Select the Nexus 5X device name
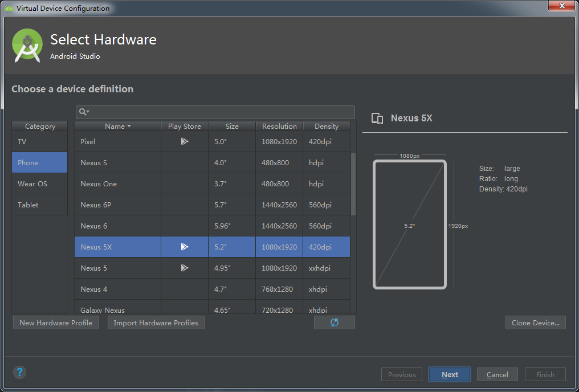 (x=96, y=247)
